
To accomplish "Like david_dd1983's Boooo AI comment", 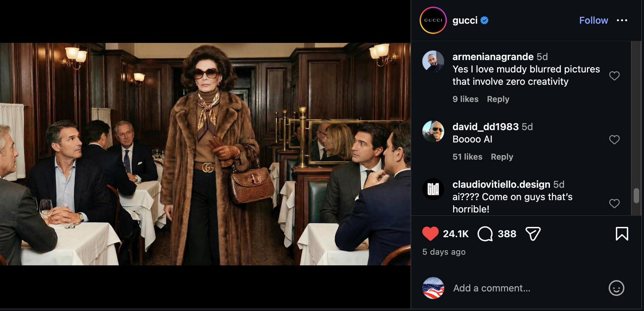I will [x=614, y=139].
